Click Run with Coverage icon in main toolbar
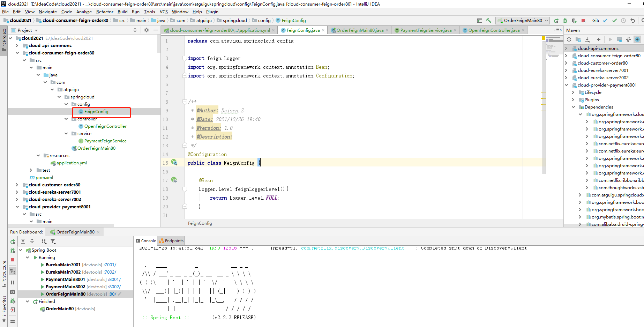The width and height of the screenshot is (644, 327). (x=574, y=21)
